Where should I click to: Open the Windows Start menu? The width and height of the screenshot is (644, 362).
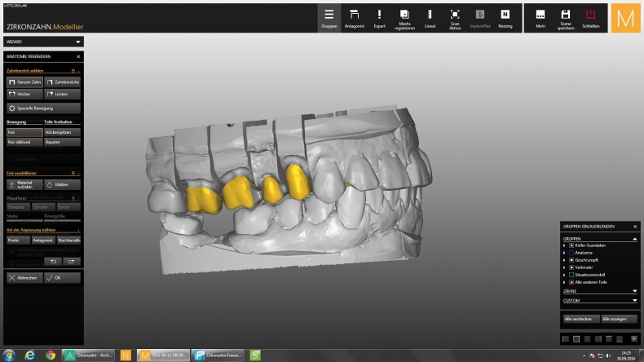pyautogui.click(x=9, y=355)
